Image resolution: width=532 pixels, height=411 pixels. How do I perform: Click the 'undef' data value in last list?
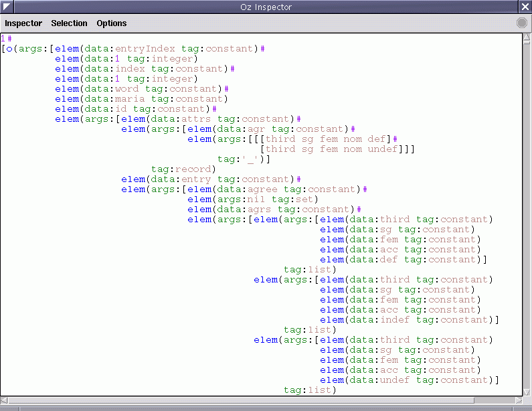point(395,380)
